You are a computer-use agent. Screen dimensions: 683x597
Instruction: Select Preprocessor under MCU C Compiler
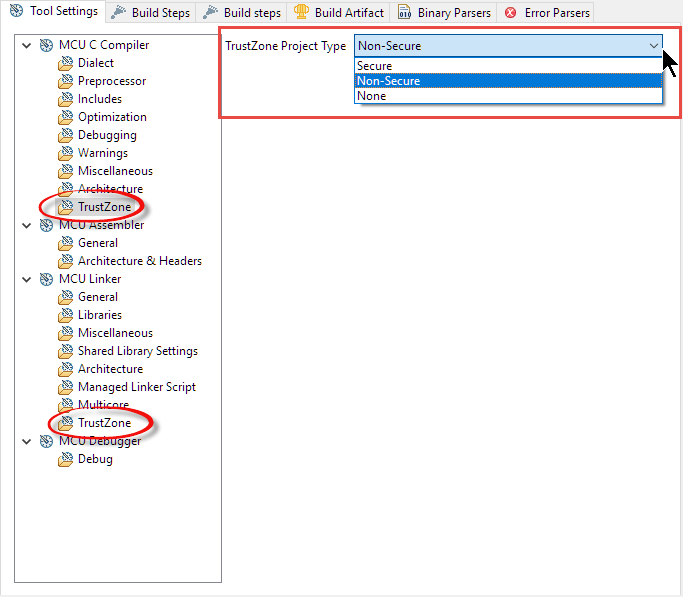(x=111, y=81)
